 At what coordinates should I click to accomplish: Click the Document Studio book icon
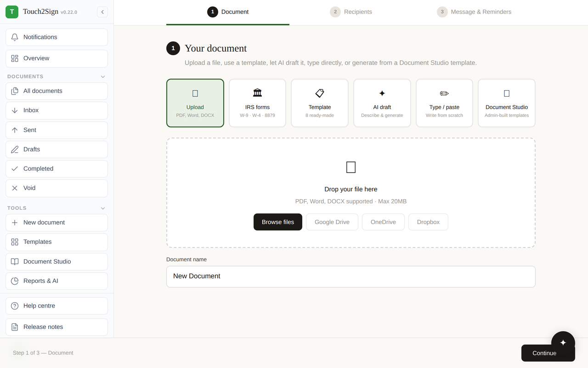pyautogui.click(x=15, y=262)
